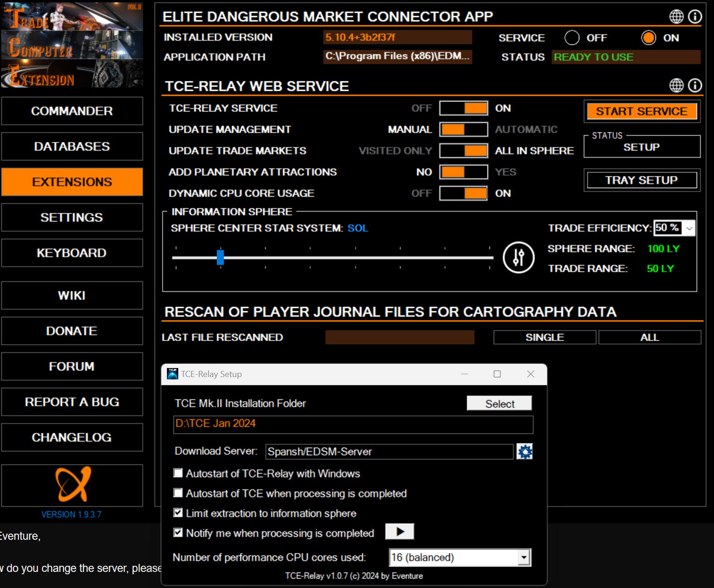Open CPU cores used 16 (balanced) dropdown
714x588 pixels.
460,557
